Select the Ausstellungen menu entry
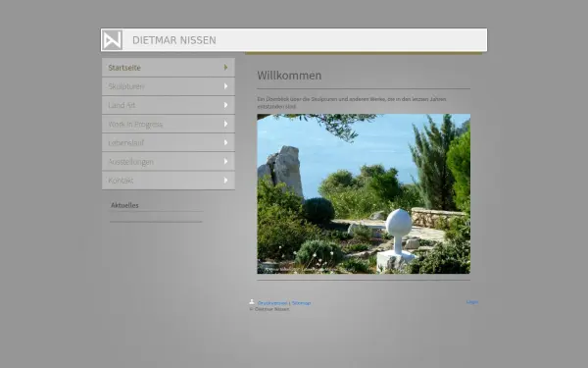Image resolution: width=588 pixels, height=368 pixels. click(x=169, y=161)
